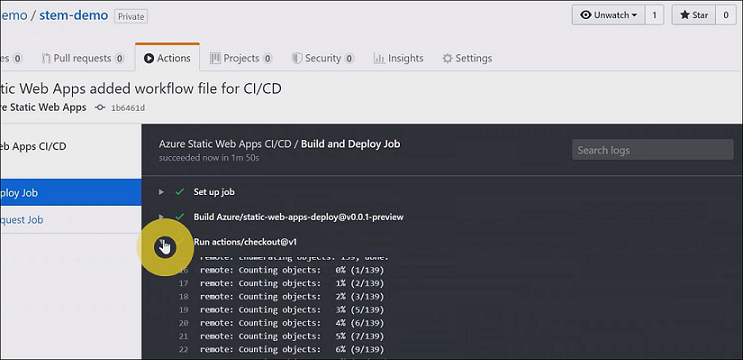This screenshot has width=743, height=360.
Task: Click the Pull requests icon
Action: point(46,58)
